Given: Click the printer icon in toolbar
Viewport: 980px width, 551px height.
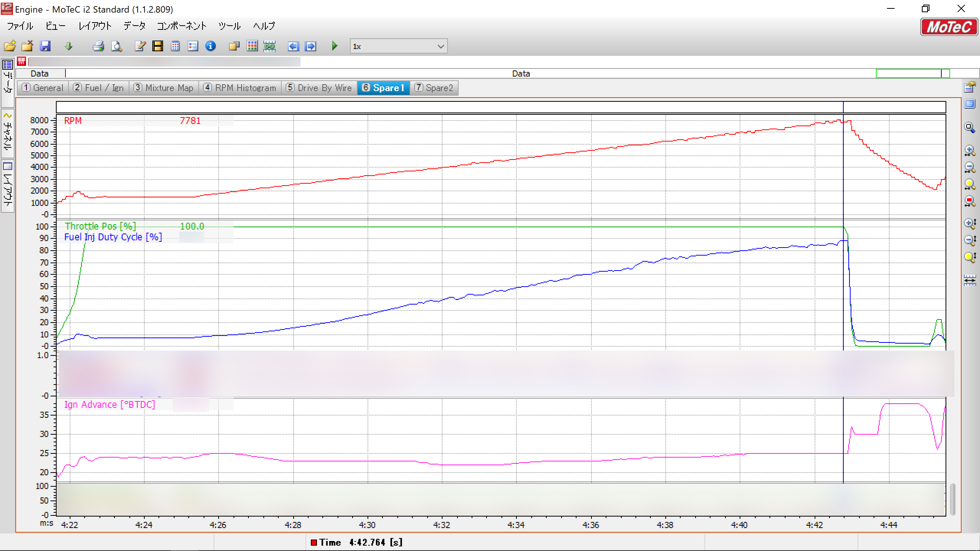Looking at the screenshot, I should click(x=98, y=46).
